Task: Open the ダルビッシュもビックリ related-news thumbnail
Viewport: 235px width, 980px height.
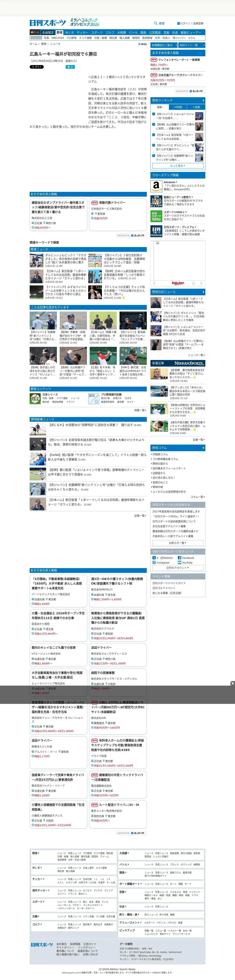Action: pyautogui.click(x=37, y=261)
